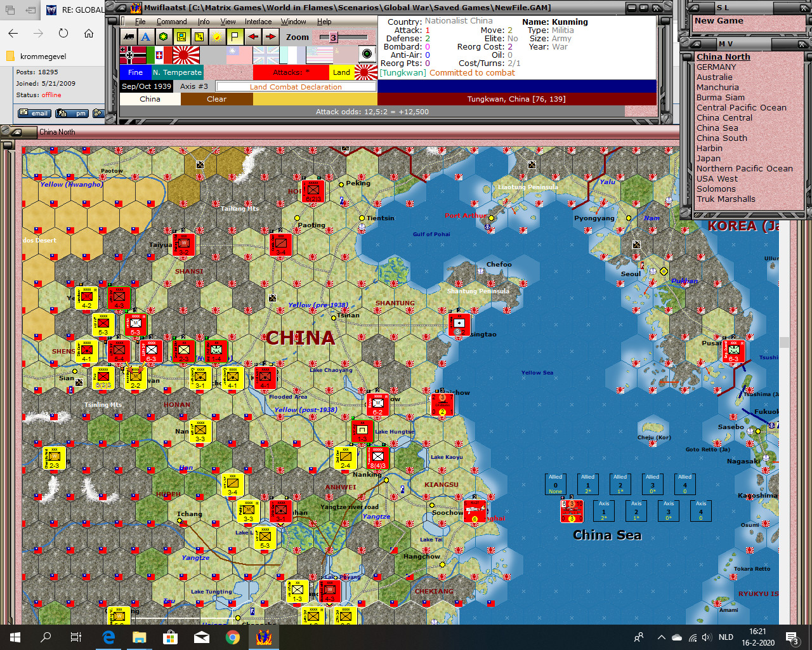Select the German flag in the flag row

[x=133, y=55]
